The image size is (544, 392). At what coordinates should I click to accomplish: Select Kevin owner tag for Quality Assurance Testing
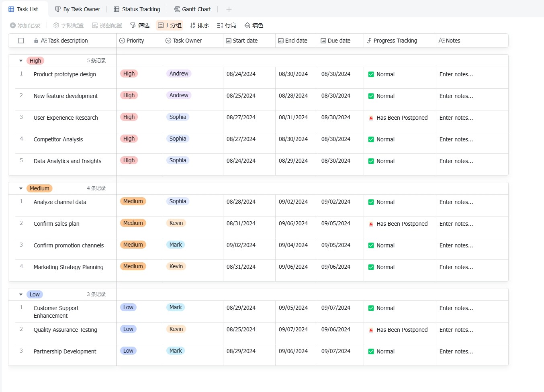176,329
